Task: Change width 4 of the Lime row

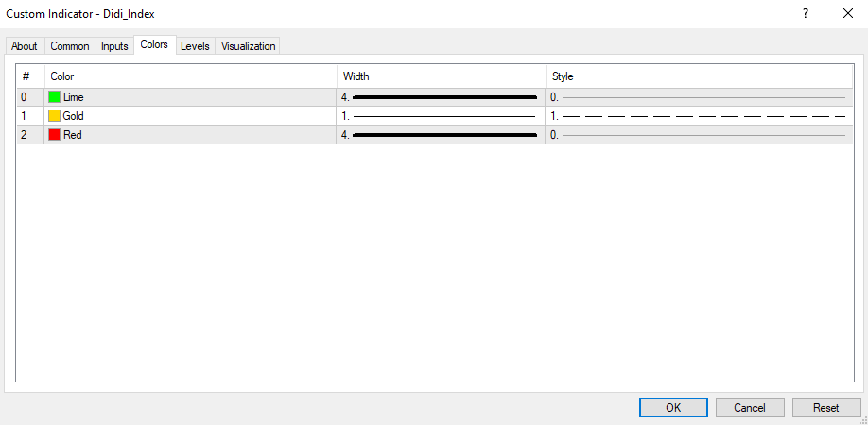Action: tap(441, 97)
